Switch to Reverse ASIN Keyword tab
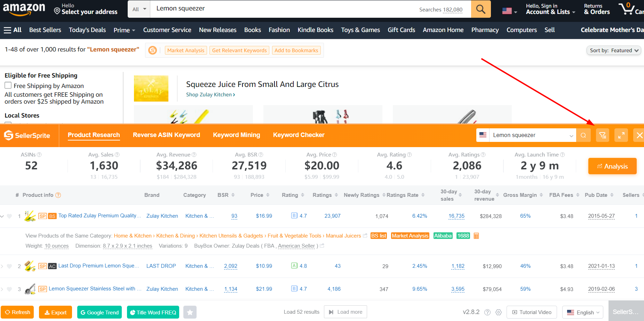The height and width of the screenshot is (321, 644). [166, 135]
